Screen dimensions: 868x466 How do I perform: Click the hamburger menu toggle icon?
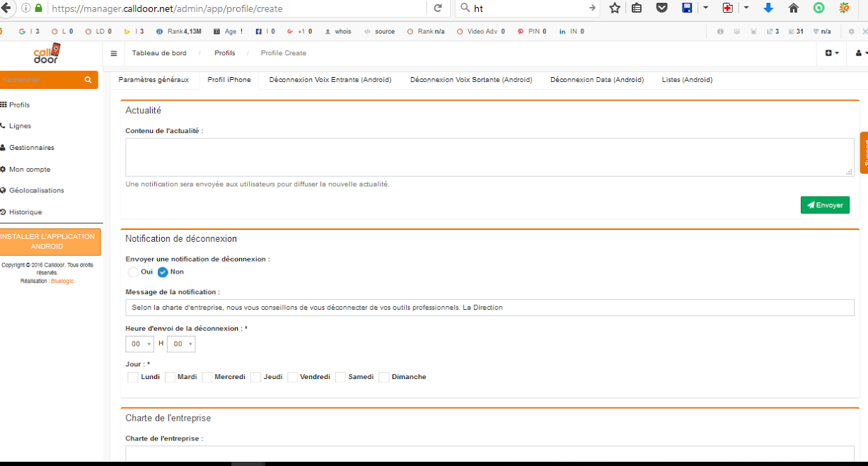pyautogui.click(x=114, y=53)
